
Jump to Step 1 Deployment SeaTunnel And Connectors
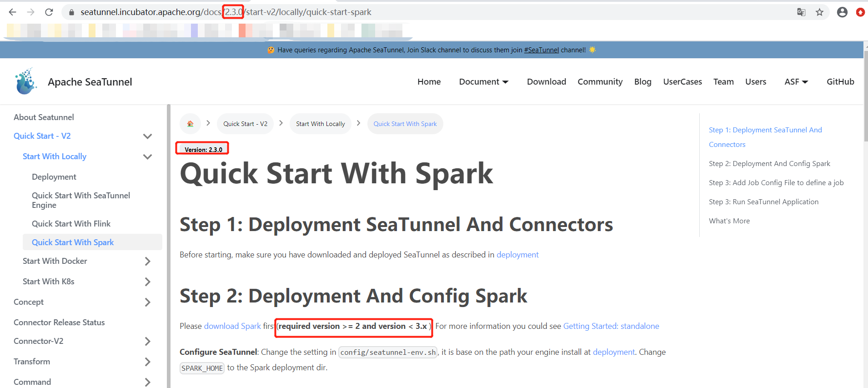pos(765,137)
